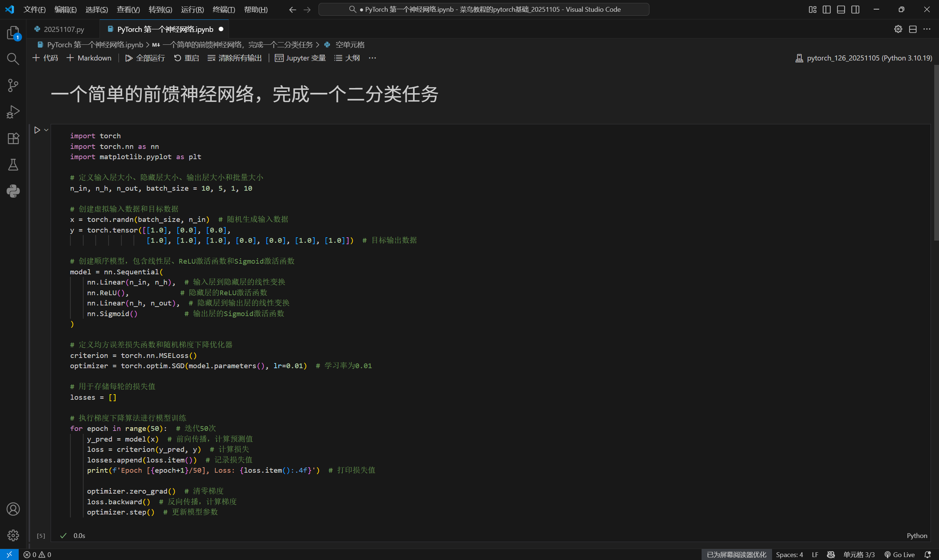The height and width of the screenshot is (560, 939).
Task: Click the line 'import torch'
Action: [95, 136]
